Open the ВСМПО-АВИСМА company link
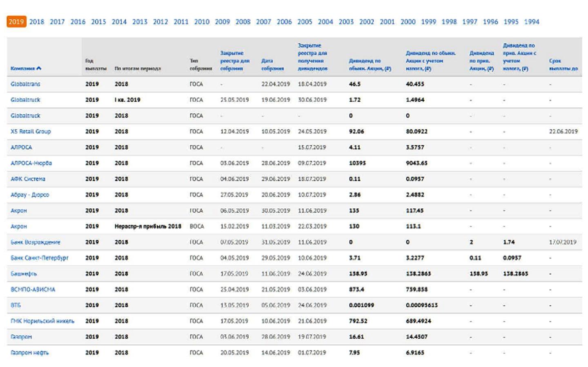 coord(33,289)
